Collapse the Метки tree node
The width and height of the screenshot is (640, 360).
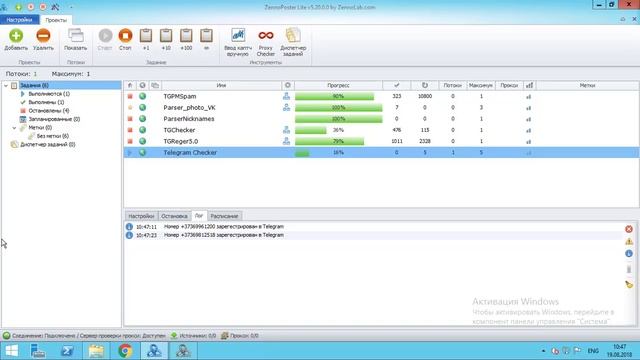pyautogui.click(x=14, y=128)
